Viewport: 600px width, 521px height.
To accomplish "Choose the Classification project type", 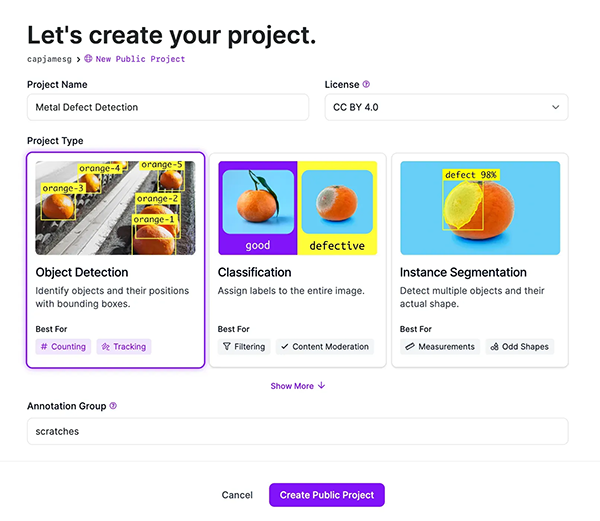I will pyautogui.click(x=298, y=260).
